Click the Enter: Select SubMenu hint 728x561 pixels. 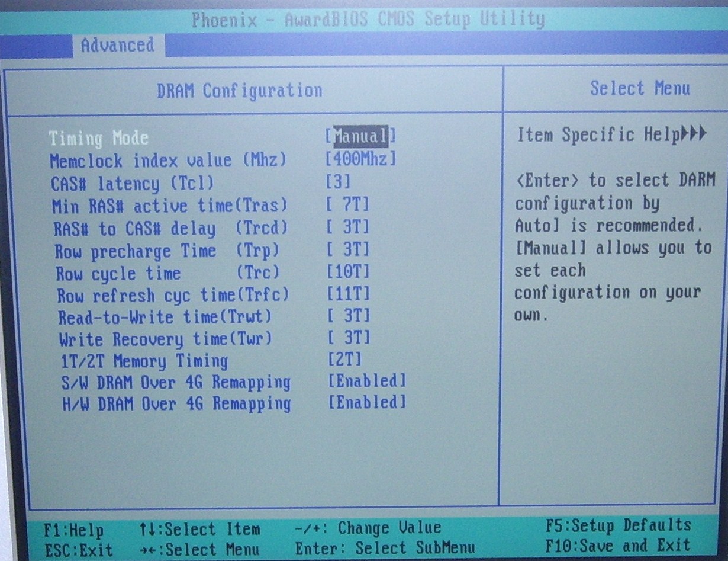click(x=385, y=548)
